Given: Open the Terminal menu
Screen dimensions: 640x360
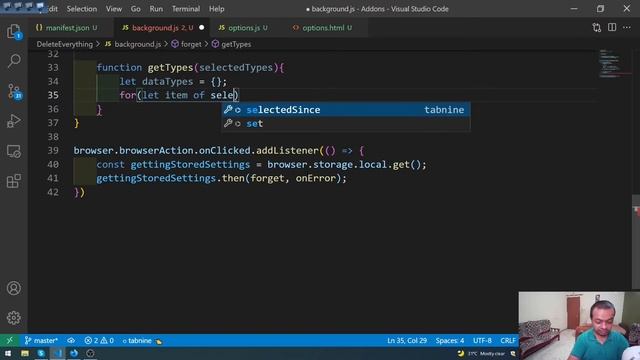Looking at the screenshot, I should point(186,9).
